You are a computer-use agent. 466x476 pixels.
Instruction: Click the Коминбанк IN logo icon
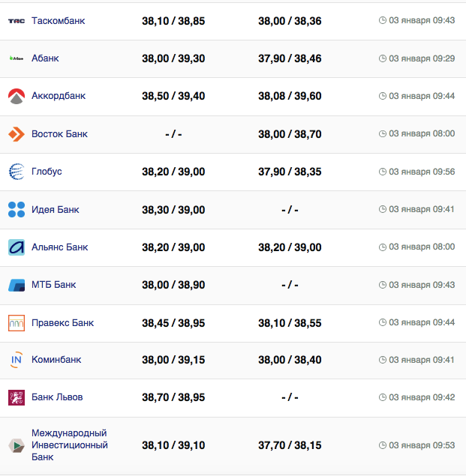click(17, 360)
